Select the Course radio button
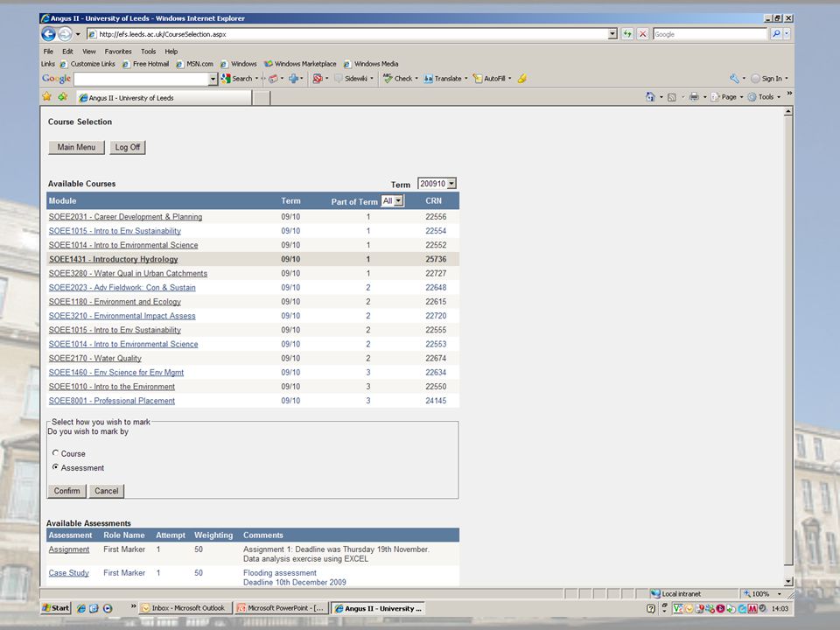The image size is (840, 630). pos(55,453)
